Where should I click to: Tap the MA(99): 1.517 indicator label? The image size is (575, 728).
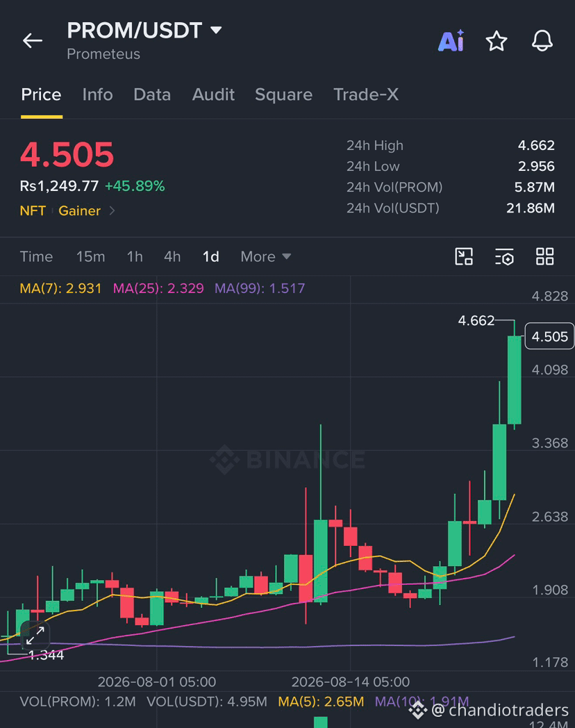click(x=260, y=288)
